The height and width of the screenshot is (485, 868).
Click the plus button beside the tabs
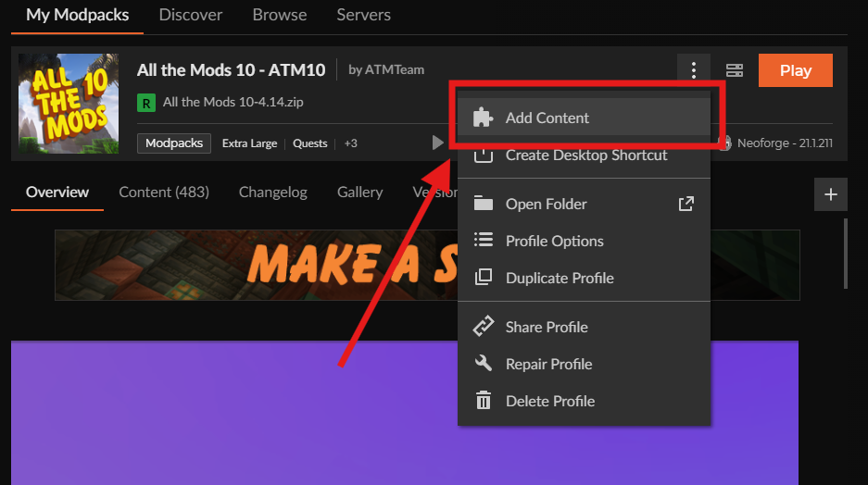coord(830,194)
